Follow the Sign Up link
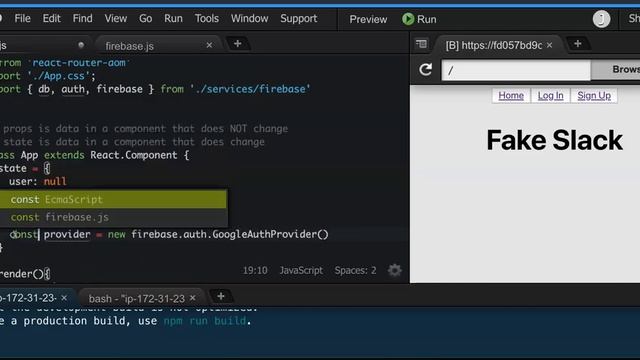 point(594,96)
